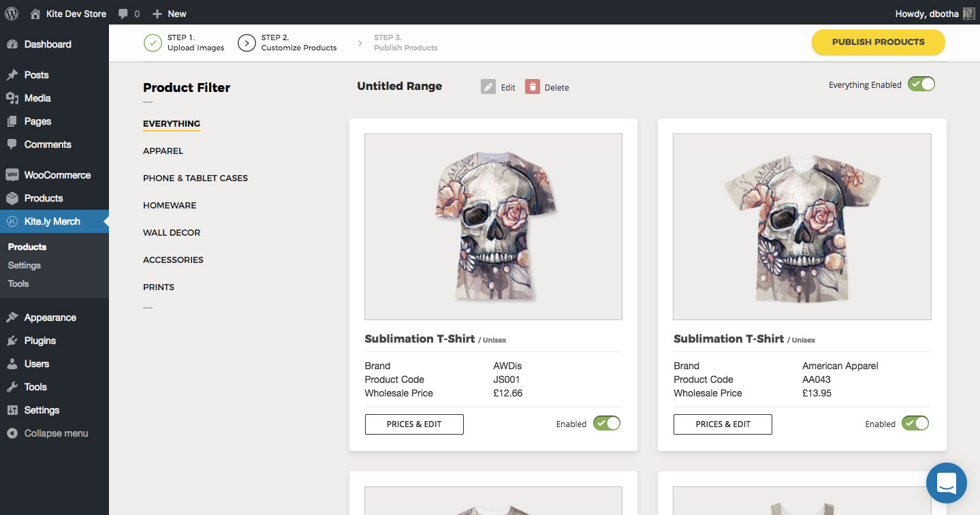This screenshot has width=980, height=515.
Task: Click the Delete link beside Untitled Range
Action: pyautogui.click(x=556, y=87)
